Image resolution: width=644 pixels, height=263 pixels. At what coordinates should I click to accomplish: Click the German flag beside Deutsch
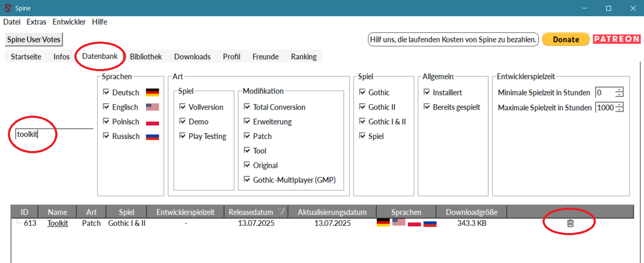point(152,92)
